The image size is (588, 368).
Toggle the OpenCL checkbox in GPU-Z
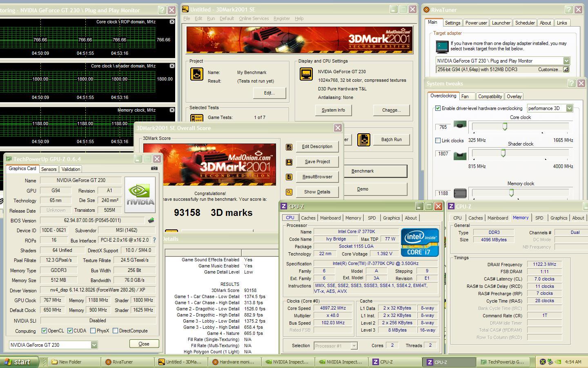44,331
